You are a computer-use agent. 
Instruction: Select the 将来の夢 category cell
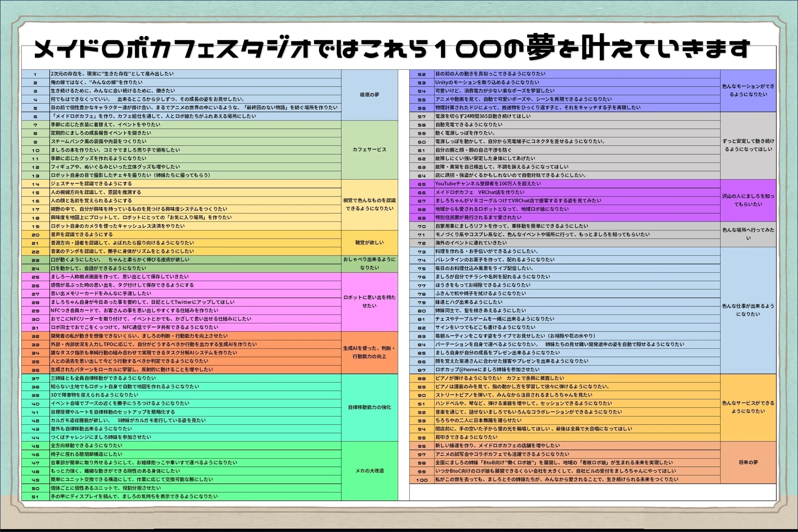(749, 462)
